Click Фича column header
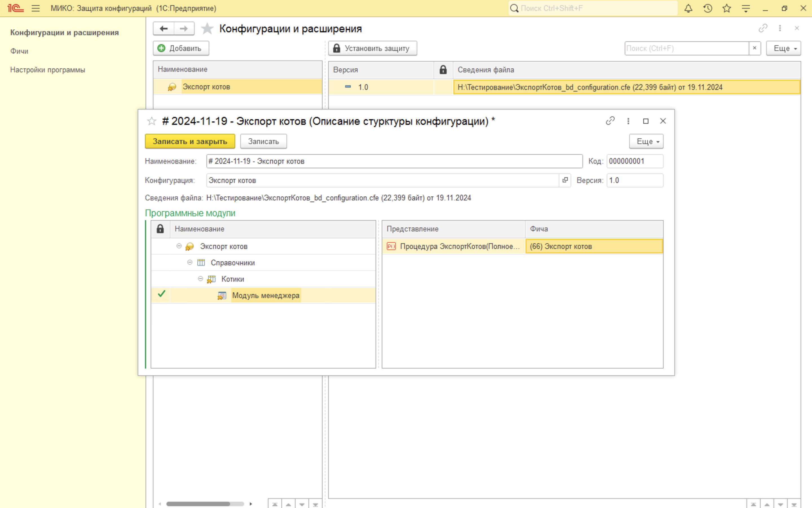The image size is (812, 508). pos(594,229)
